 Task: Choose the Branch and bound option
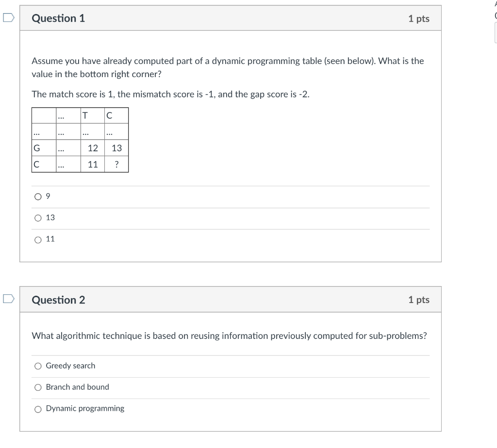[38, 387]
